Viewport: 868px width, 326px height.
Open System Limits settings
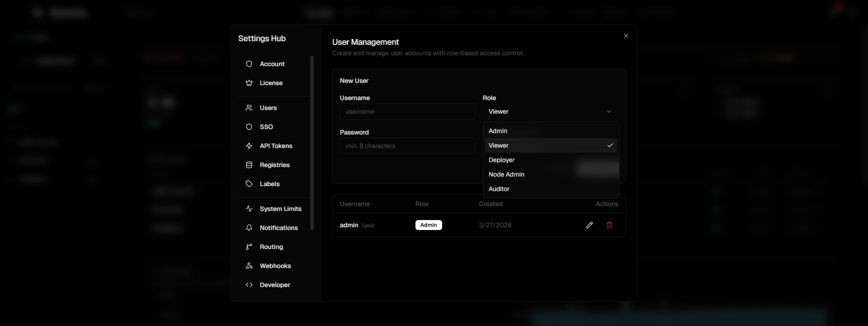[274, 209]
